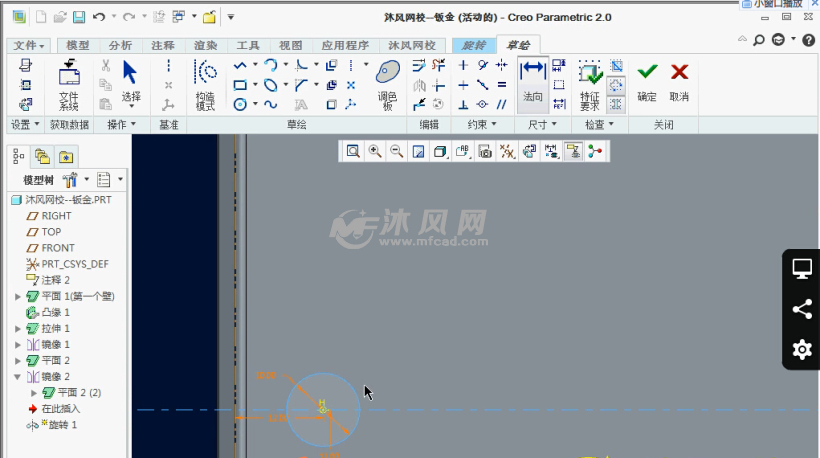Select the rectangle sketch tool

240,85
